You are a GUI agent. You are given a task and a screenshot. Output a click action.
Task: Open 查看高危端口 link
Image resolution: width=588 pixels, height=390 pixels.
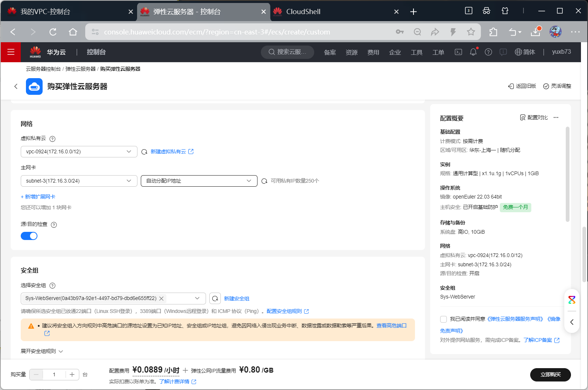coord(391,326)
